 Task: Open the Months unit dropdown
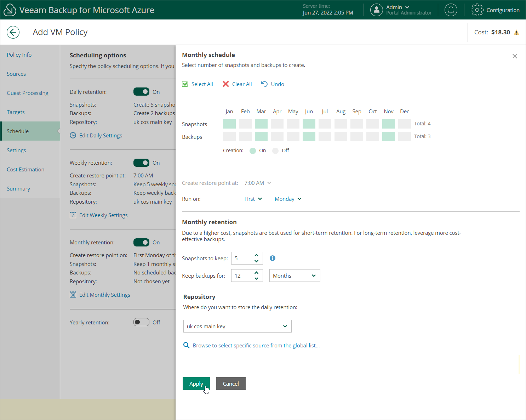point(295,276)
